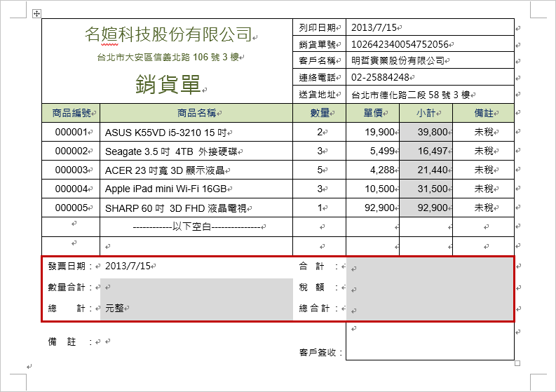The height and width of the screenshot is (392, 556).
Task: Click the 商品編號 column header
Action: pyautogui.click(x=72, y=112)
